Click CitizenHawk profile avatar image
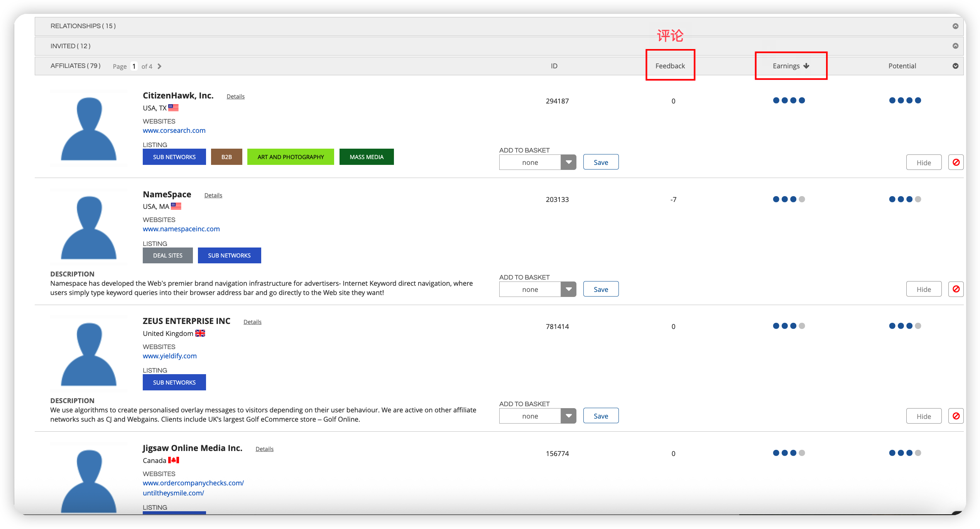 [89, 129]
